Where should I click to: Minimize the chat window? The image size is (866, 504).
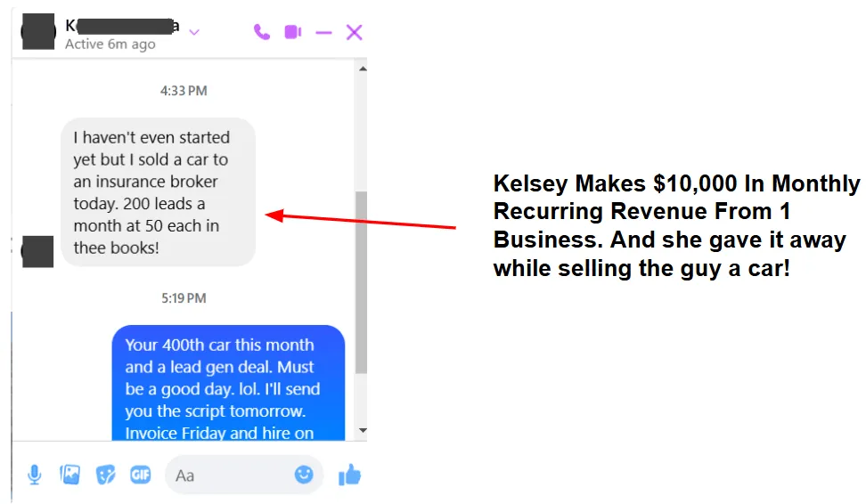(323, 33)
